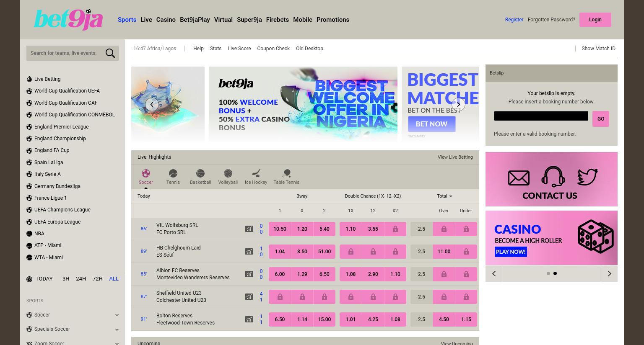Go to next sidebar promo slide

(609, 274)
